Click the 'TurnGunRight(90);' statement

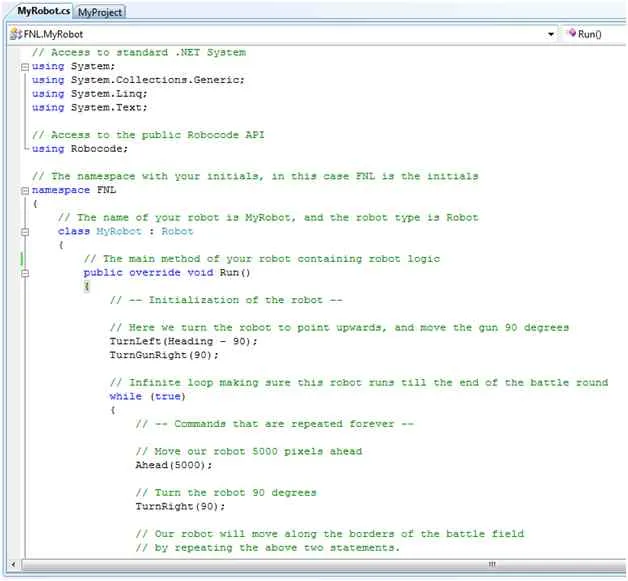(x=164, y=355)
